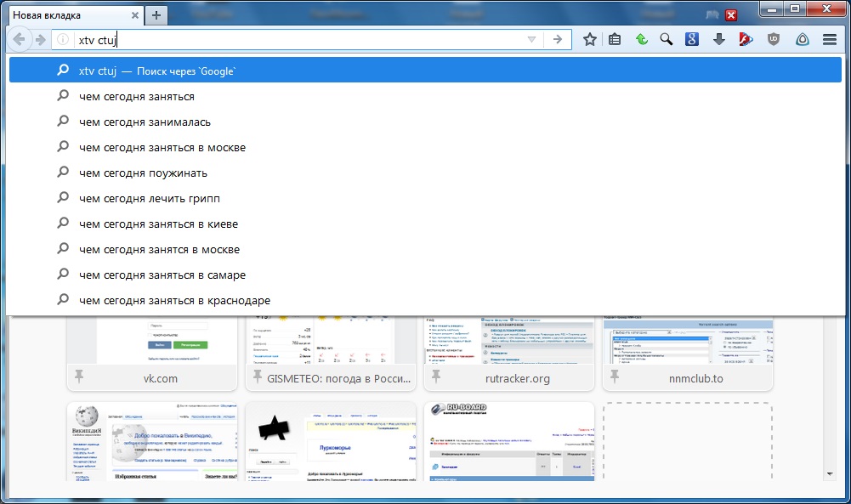Select suggestion "чем сегодня лечить грипп"
Viewport: 851px width, 504px height.
point(149,199)
